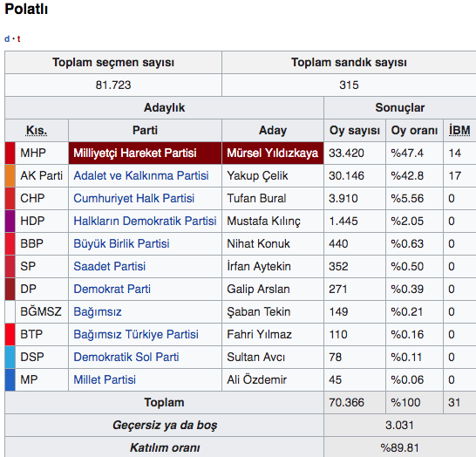This screenshot has height=457, width=476.
Task: Click candidate name Mustafa Kılınç
Action: click(x=263, y=221)
